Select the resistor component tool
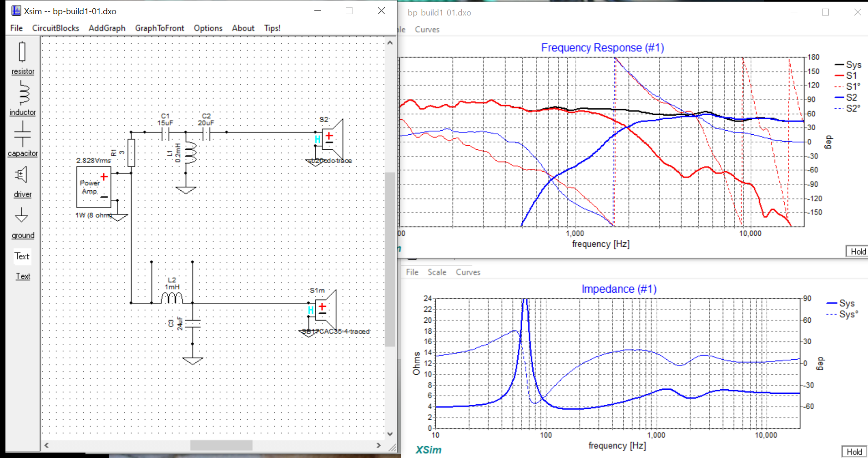 point(22,58)
